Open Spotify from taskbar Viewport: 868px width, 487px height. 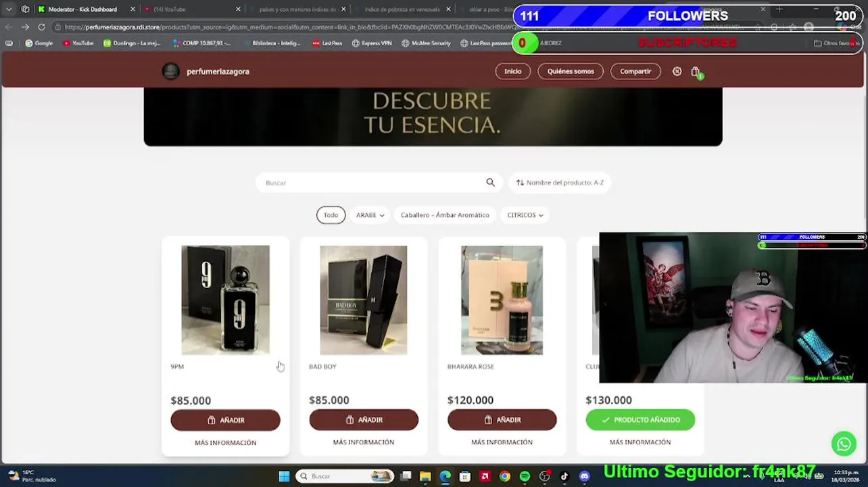click(525, 476)
